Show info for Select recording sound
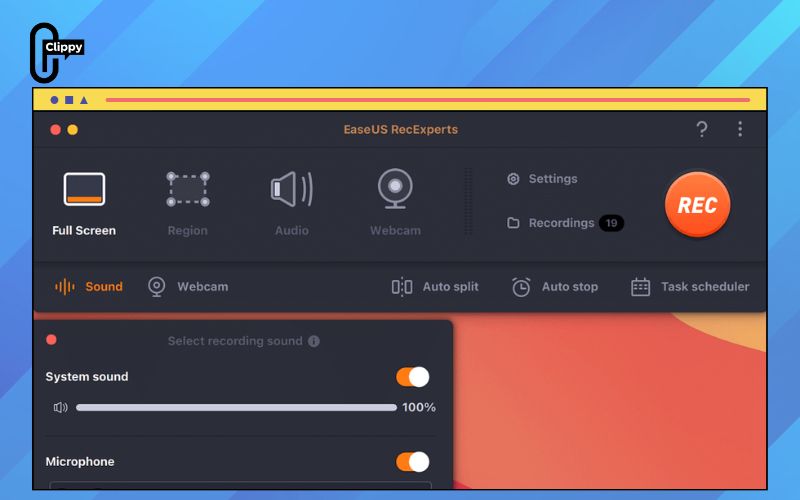This screenshot has width=800, height=500. coord(314,341)
